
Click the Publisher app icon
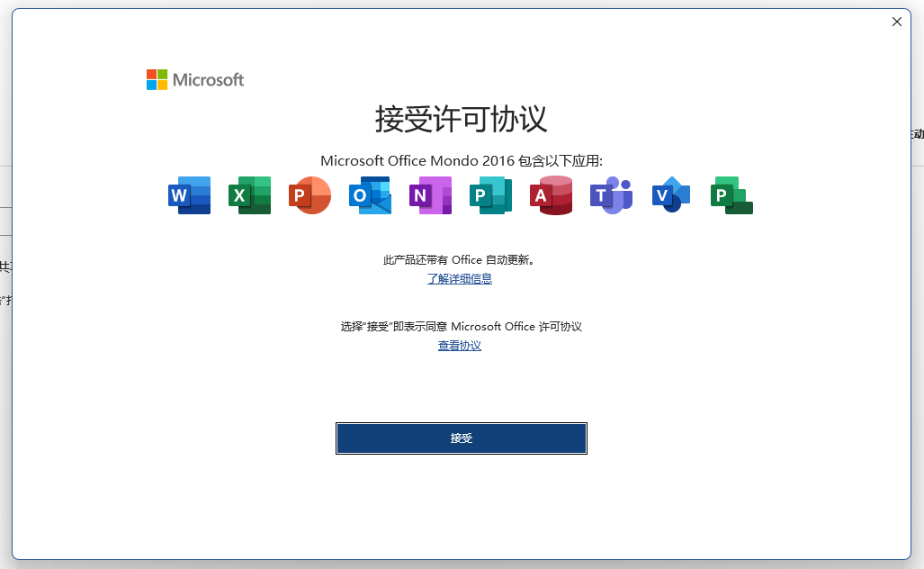click(x=491, y=195)
